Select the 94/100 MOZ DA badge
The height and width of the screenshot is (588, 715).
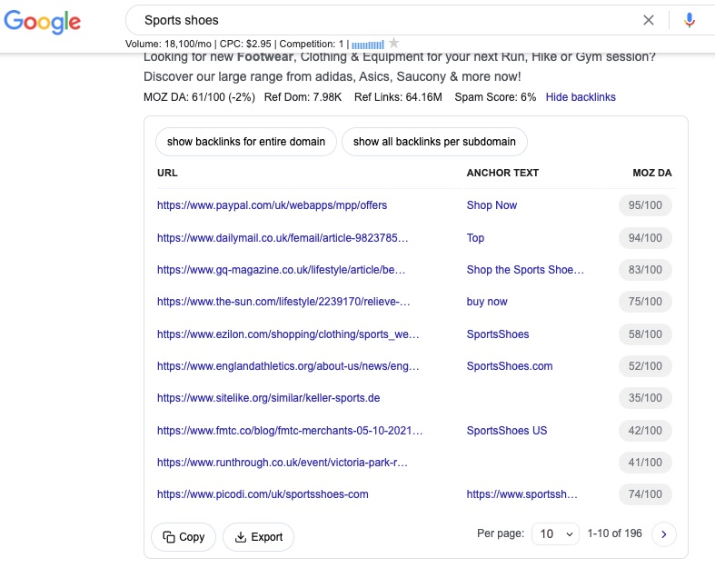coord(645,238)
